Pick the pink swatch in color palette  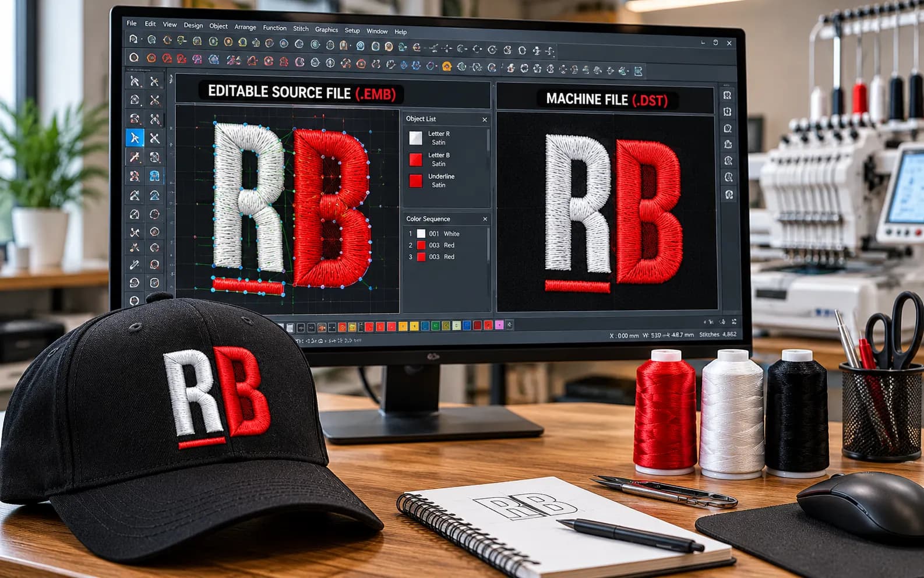tap(499, 325)
